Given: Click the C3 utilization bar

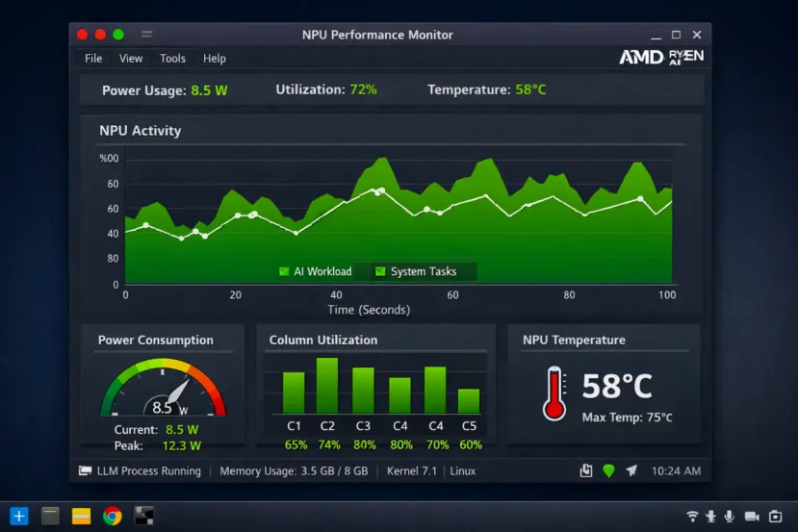Looking at the screenshot, I should tap(363, 390).
